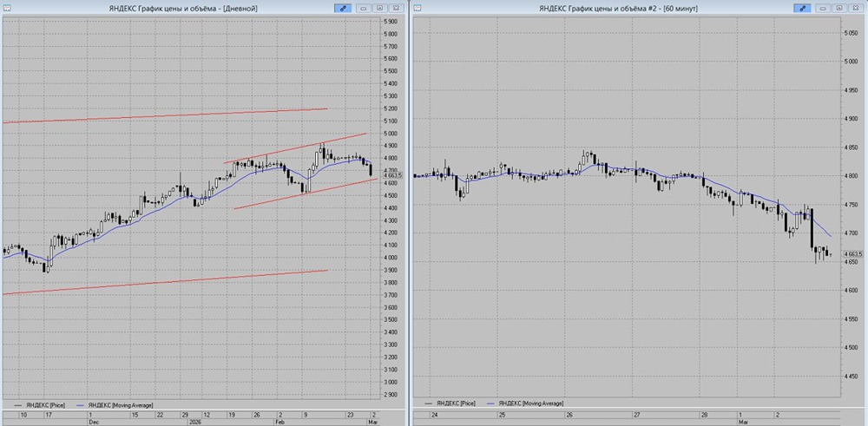Close the daily chart window

click(x=396, y=9)
